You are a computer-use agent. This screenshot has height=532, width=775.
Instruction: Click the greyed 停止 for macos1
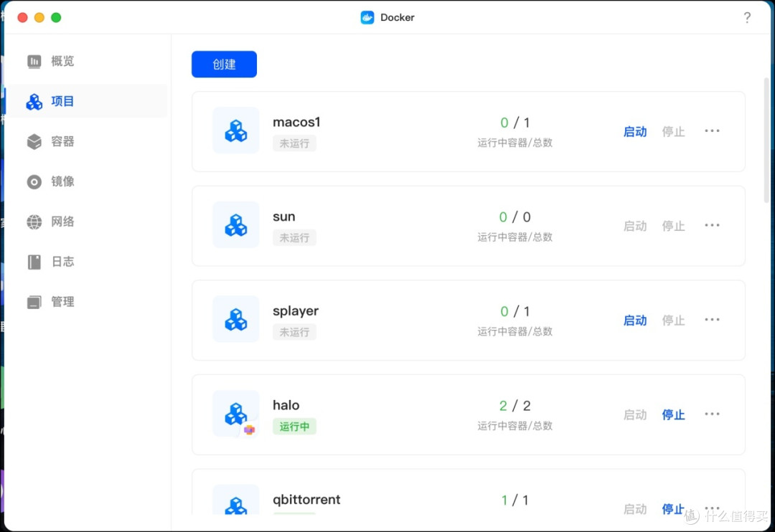[673, 132]
